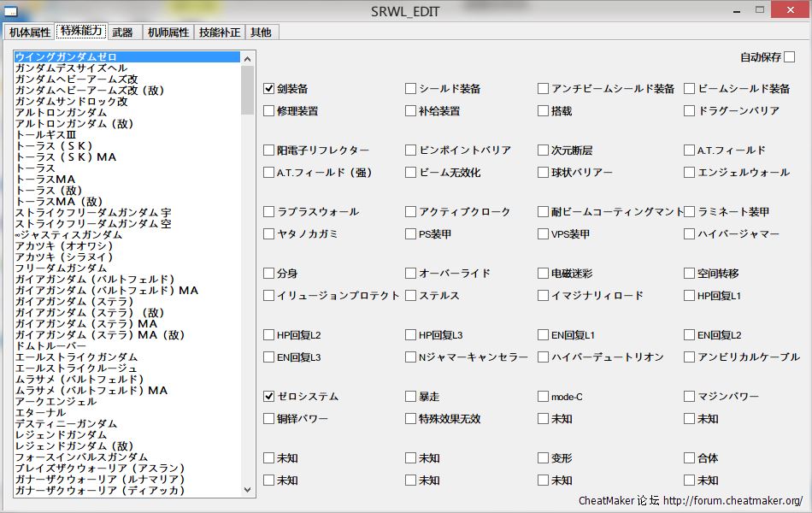Check the シールド装备 option
Image resolution: width=812 pixels, height=513 pixels.
pos(411,88)
